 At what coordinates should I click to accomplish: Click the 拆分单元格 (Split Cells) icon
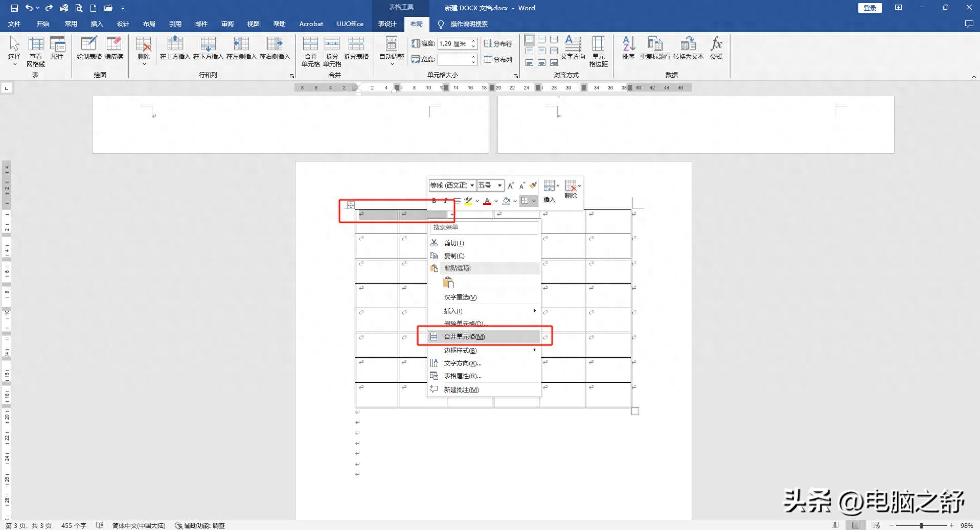332,49
